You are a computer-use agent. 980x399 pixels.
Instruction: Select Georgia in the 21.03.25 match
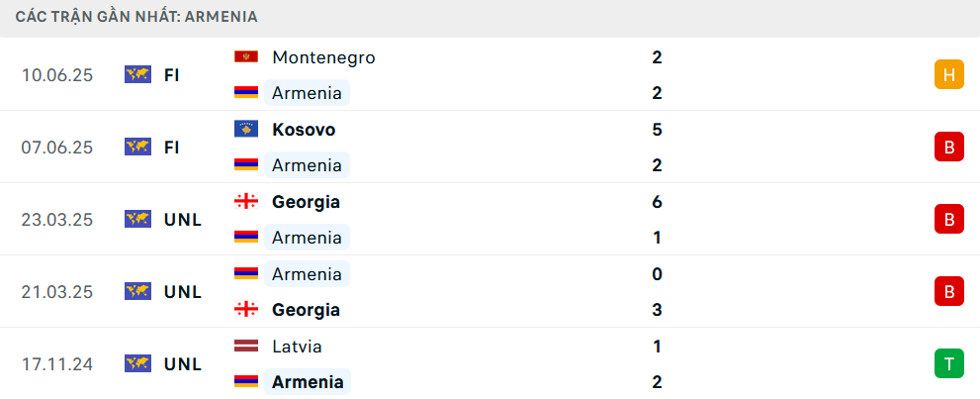pos(306,310)
